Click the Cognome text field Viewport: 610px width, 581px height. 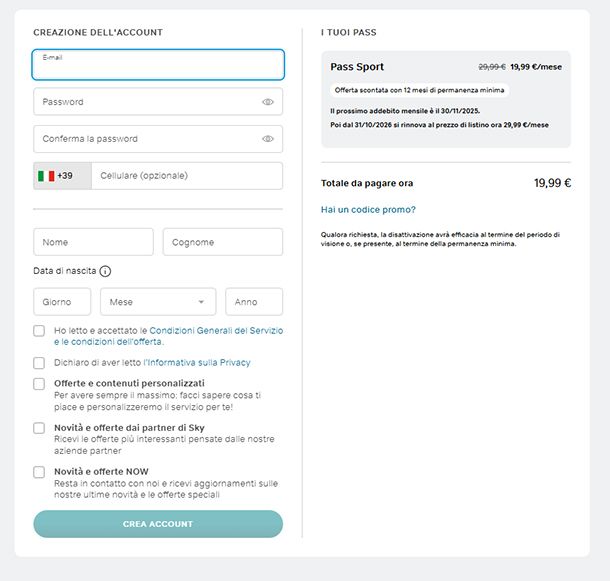pyautogui.click(x=223, y=242)
